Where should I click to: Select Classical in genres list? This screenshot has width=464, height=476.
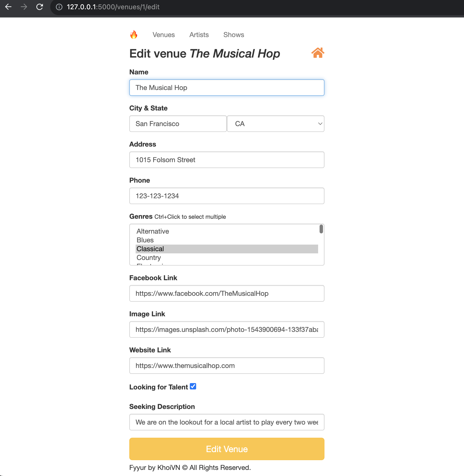(227, 249)
